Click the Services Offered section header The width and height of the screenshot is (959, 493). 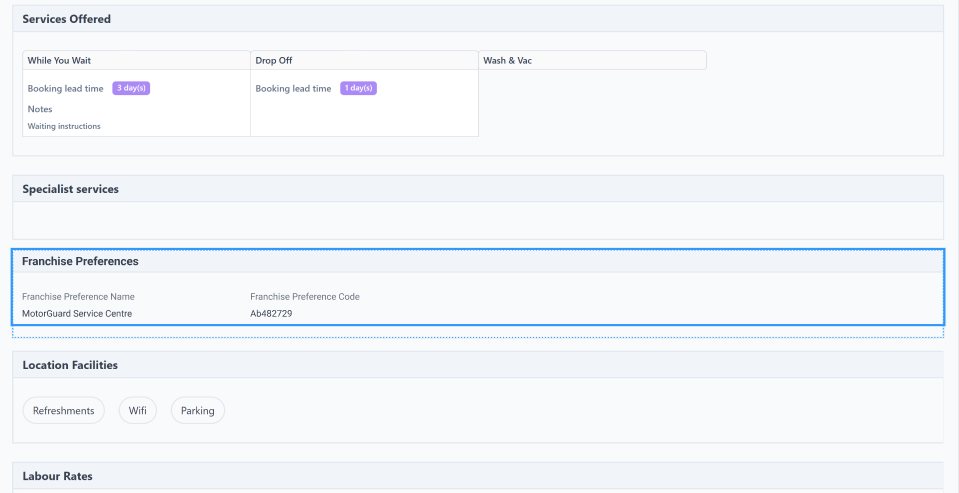[x=67, y=19]
